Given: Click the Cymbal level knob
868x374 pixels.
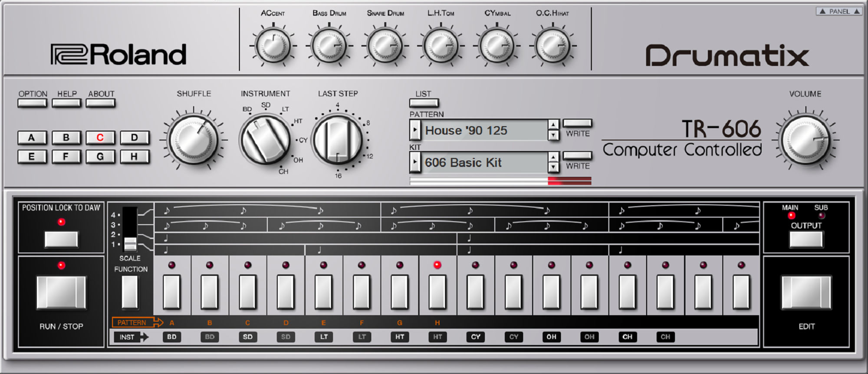Looking at the screenshot, I should (x=497, y=46).
